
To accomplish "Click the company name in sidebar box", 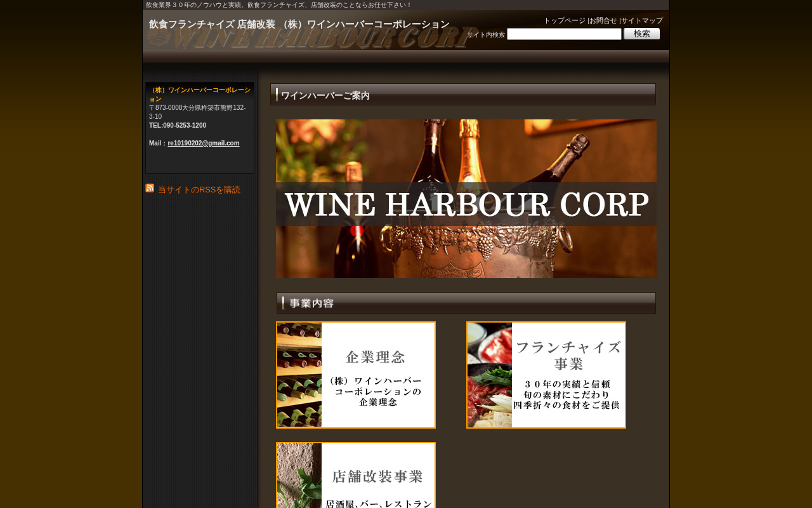I will coord(200,95).
